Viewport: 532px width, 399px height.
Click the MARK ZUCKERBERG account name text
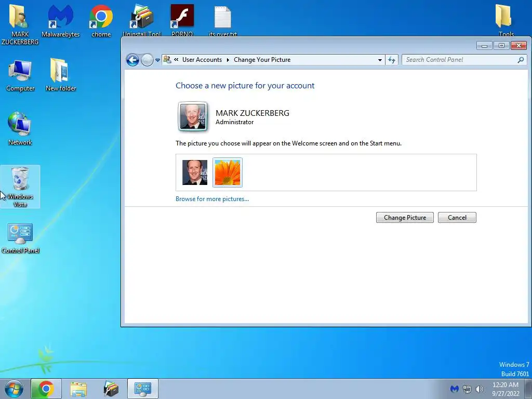pyautogui.click(x=252, y=113)
